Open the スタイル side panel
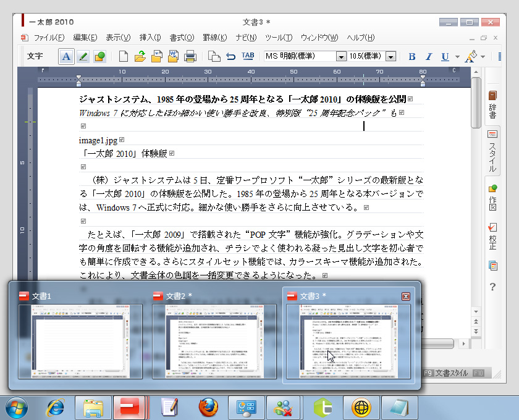The width and height of the screenshot is (519, 420). [x=492, y=151]
